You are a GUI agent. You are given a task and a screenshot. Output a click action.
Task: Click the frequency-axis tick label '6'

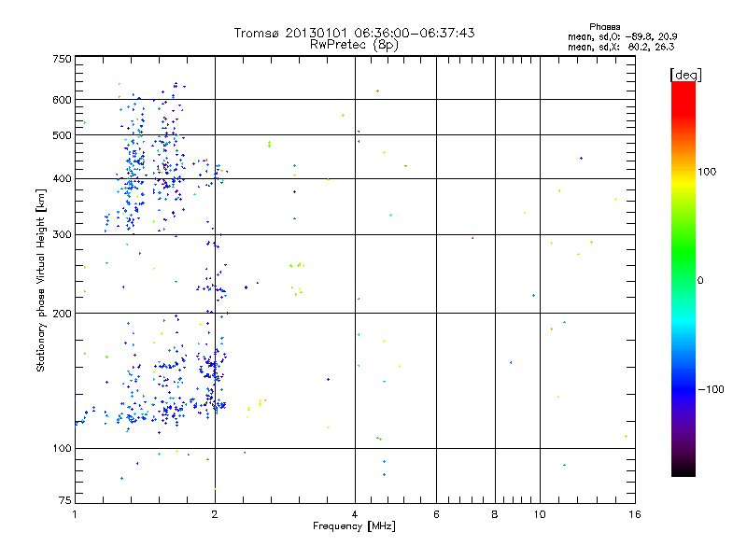coord(436,514)
